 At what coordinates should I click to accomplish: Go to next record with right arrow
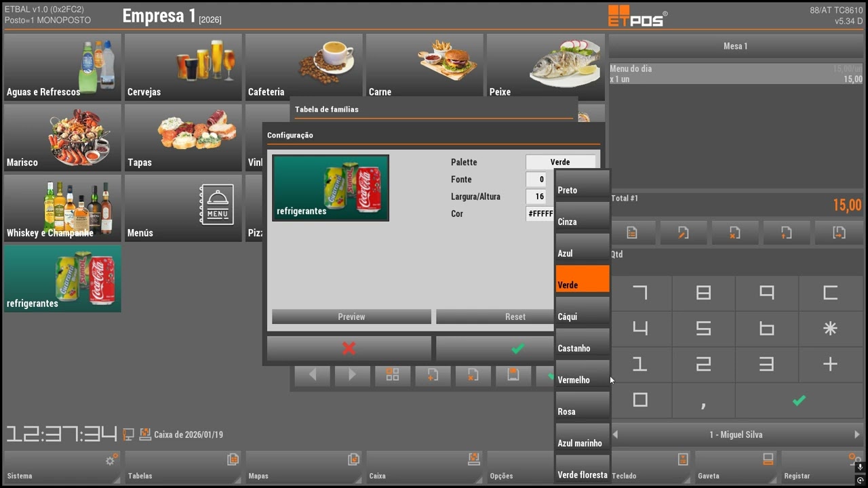click(352, 375)
